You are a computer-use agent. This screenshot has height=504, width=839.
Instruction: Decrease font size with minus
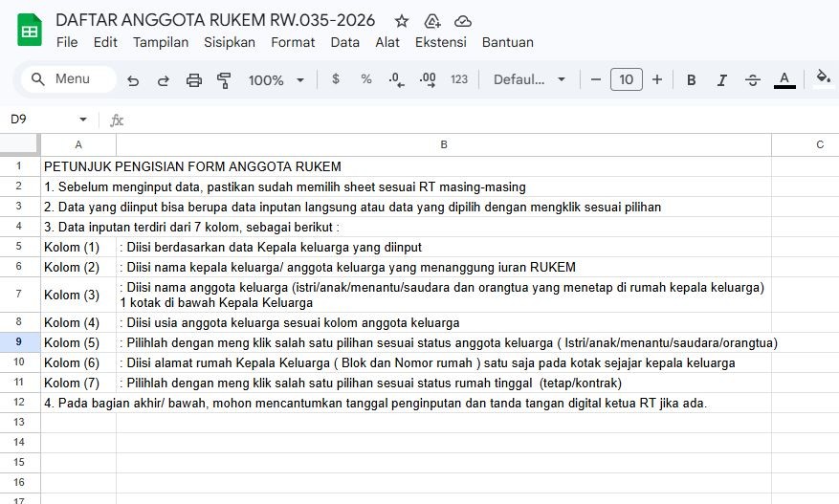596,79
